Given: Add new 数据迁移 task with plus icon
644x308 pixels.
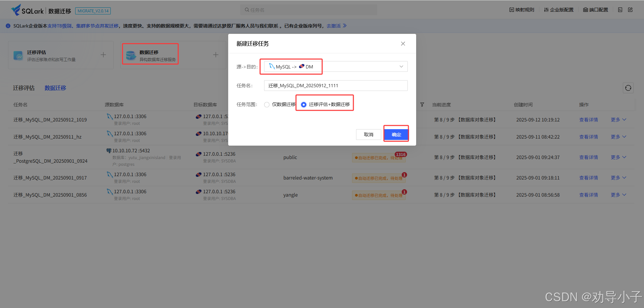Looking at the screenshot, I should 216,55.
